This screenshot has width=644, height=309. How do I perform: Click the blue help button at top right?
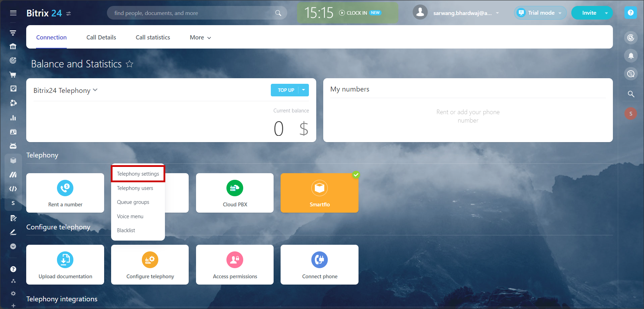pyautogui.click(x=631, y=13)
